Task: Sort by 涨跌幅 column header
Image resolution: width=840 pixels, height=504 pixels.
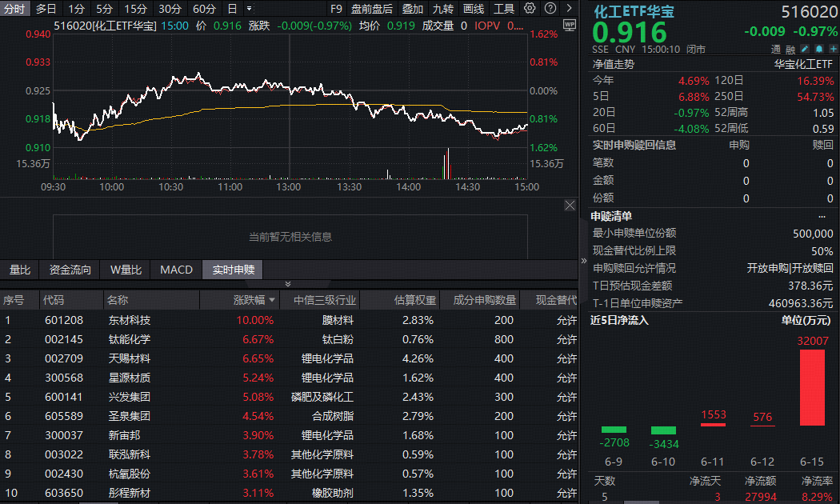Action: [254, 300]
